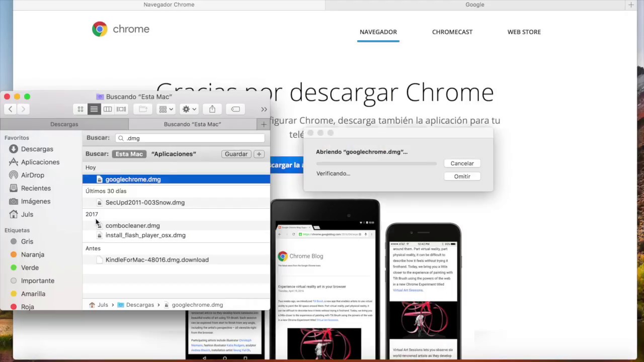Select install_flash_player_osx.dmg file

point(176,235)
